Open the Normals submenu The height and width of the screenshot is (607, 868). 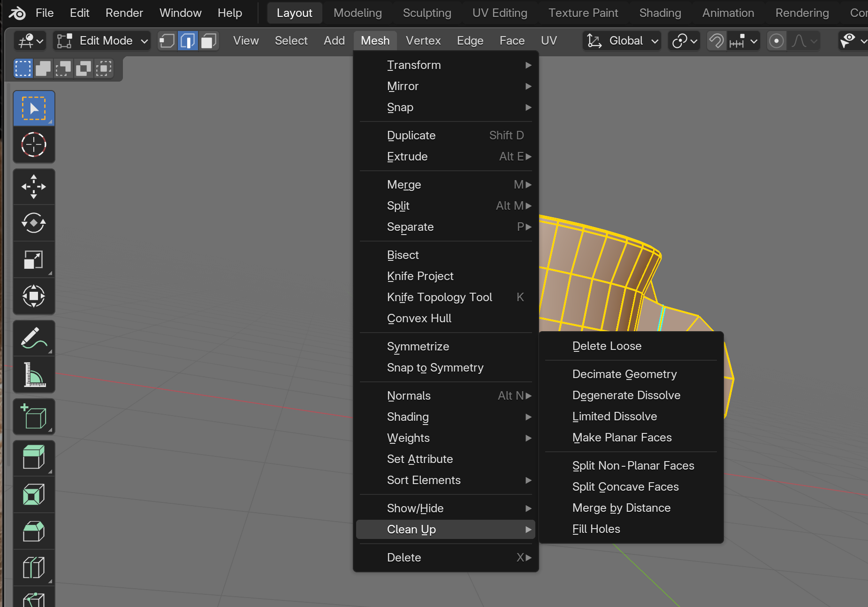point(446,396)
